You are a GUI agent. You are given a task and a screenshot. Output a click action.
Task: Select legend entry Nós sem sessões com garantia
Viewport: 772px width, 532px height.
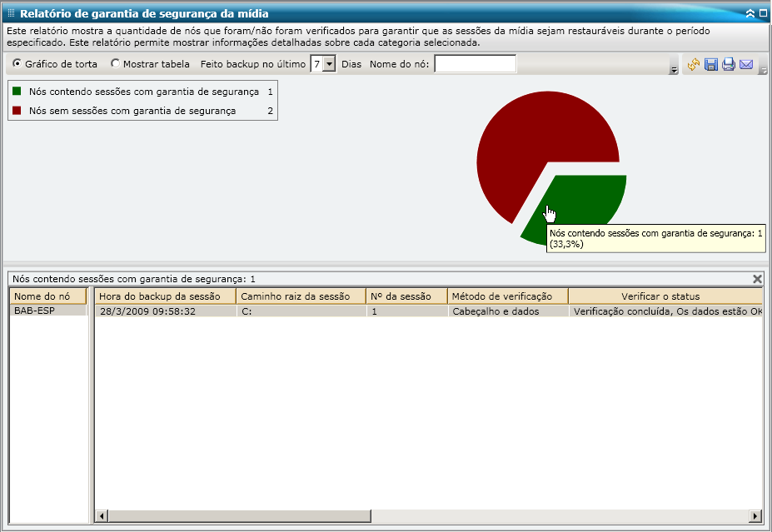132,111
